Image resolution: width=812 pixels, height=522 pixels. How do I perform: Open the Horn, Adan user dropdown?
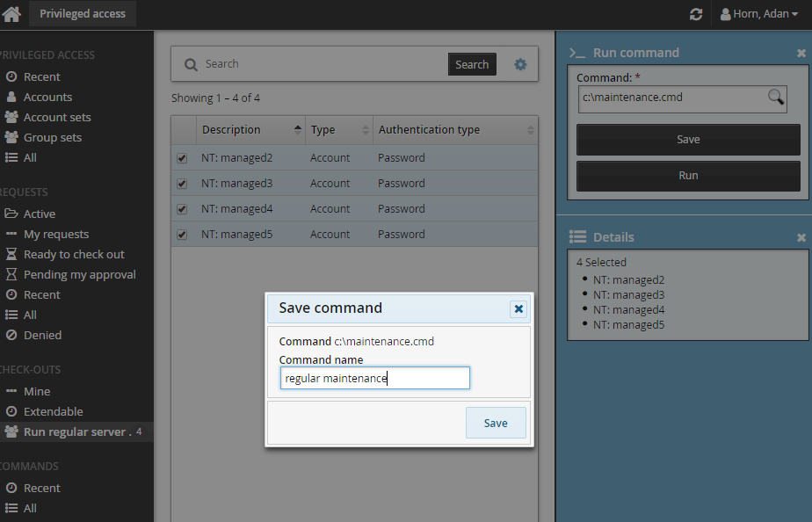[x=759, y=14]
